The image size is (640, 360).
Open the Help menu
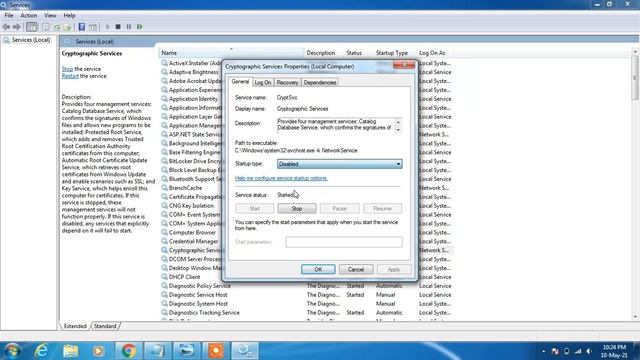tap(69, 16)
